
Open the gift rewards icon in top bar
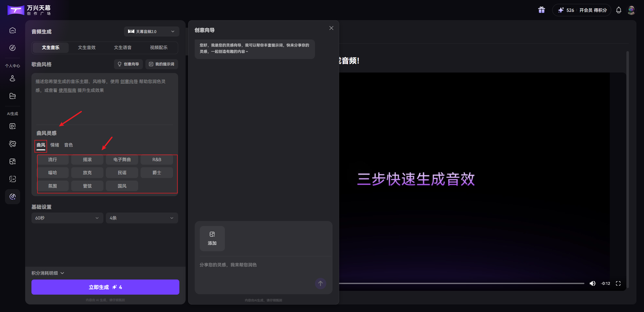click(541, 10)
